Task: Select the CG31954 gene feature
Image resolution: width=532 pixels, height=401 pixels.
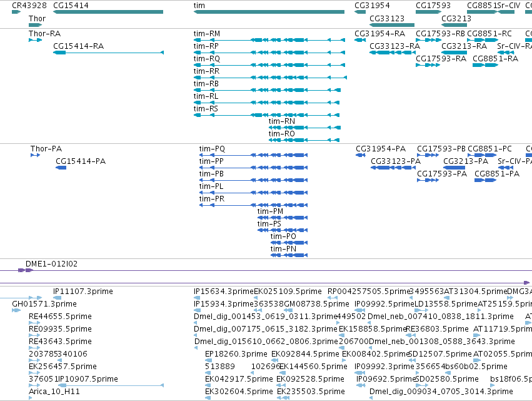Action: tap(360, 12)
